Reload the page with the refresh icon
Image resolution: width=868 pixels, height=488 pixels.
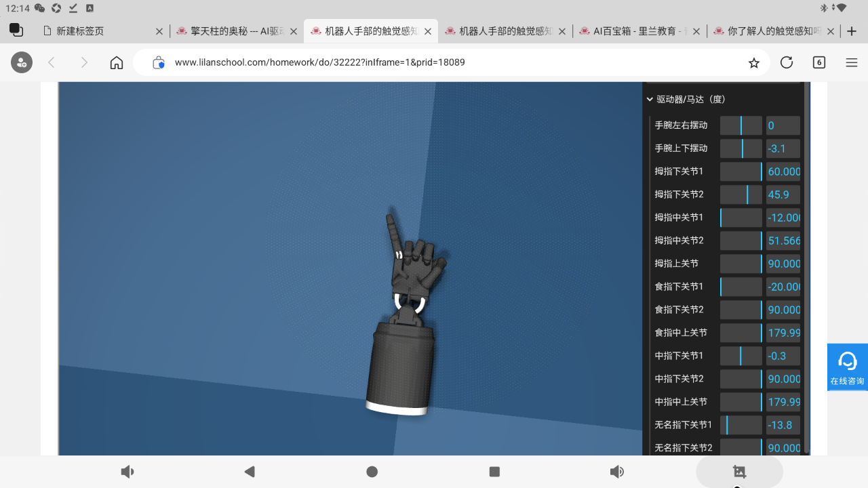coord(787,62)
